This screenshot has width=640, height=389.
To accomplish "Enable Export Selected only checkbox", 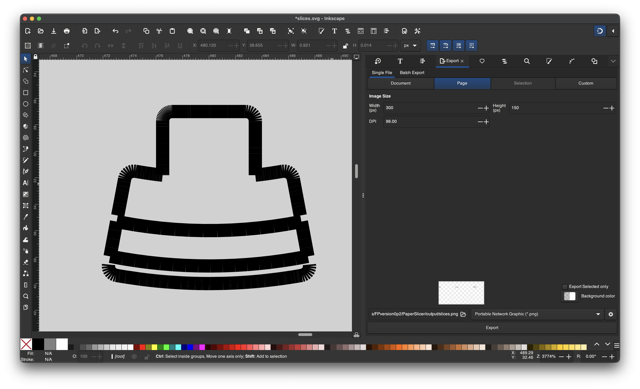I will pos(565,287).
